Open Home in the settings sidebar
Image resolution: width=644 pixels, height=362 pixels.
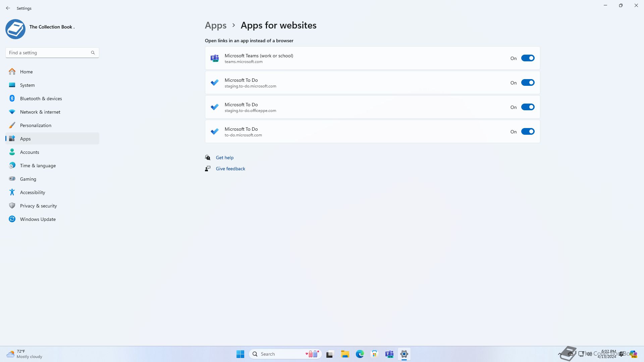tap(52, 72)
